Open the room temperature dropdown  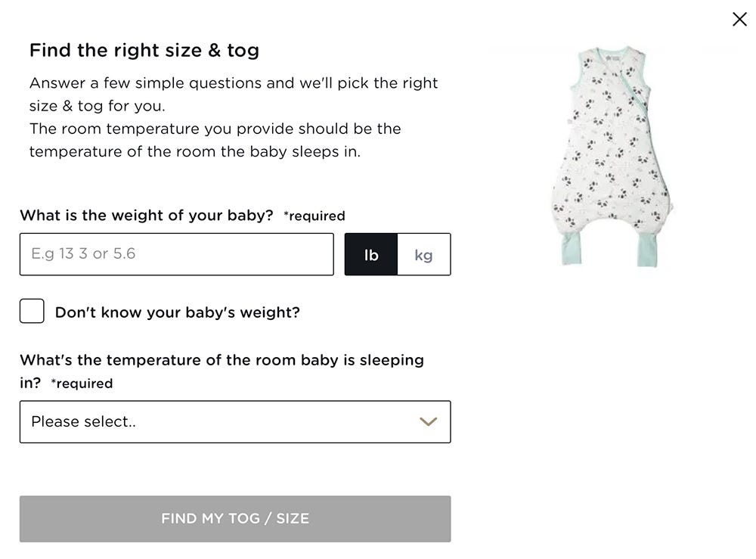point(235,421)
